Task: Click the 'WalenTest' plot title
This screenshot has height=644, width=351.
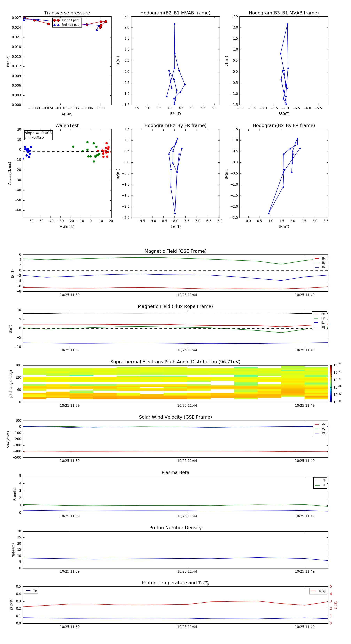Action: click(67, 125)
